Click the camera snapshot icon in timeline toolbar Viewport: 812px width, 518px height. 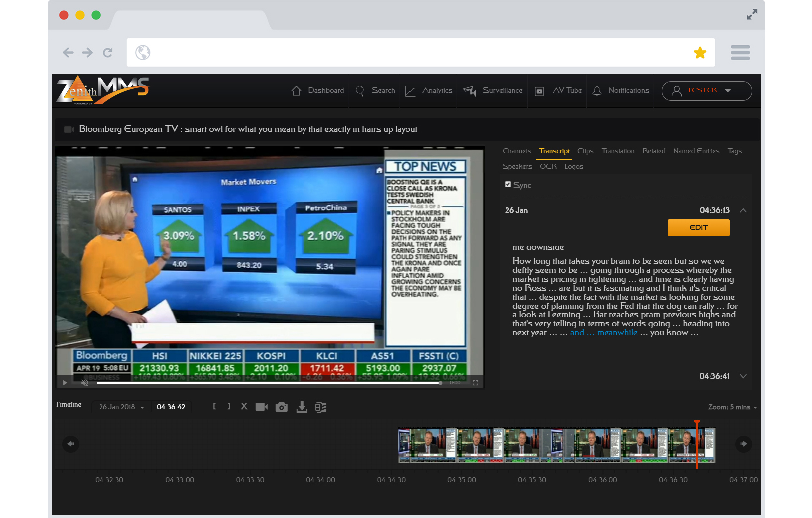(x=281, y=407)
